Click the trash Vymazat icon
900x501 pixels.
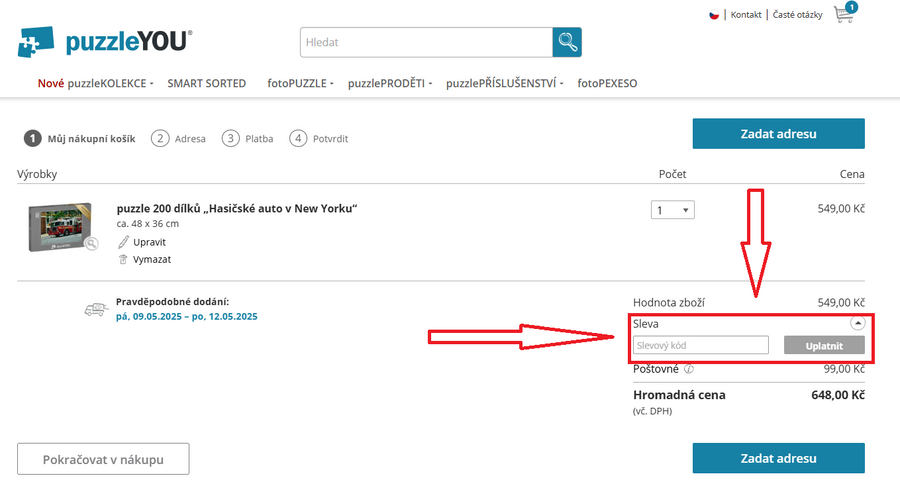pos(123,259)
